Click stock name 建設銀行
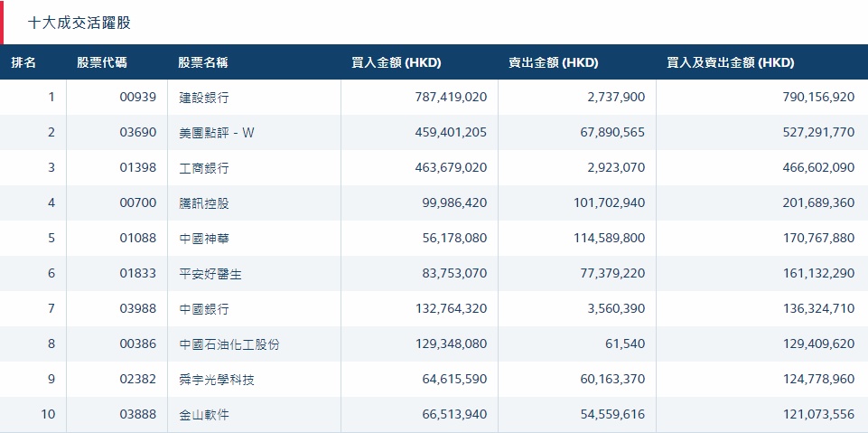The height and width of the screenshot is (433, 868). (204, 98)
